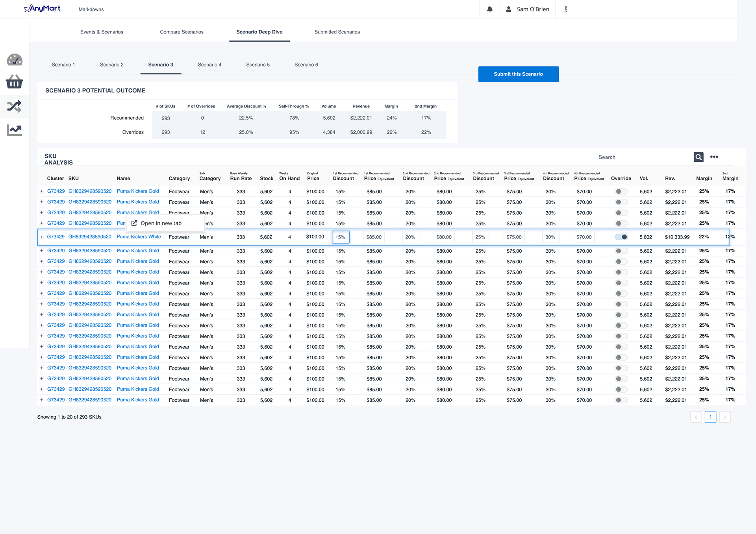Click the notification bell icon

tap(489, 9)
